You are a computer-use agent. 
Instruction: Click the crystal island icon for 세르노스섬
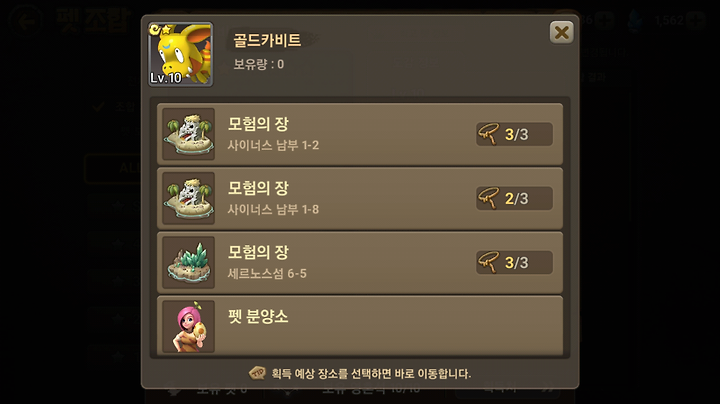(x=189, y=263)
